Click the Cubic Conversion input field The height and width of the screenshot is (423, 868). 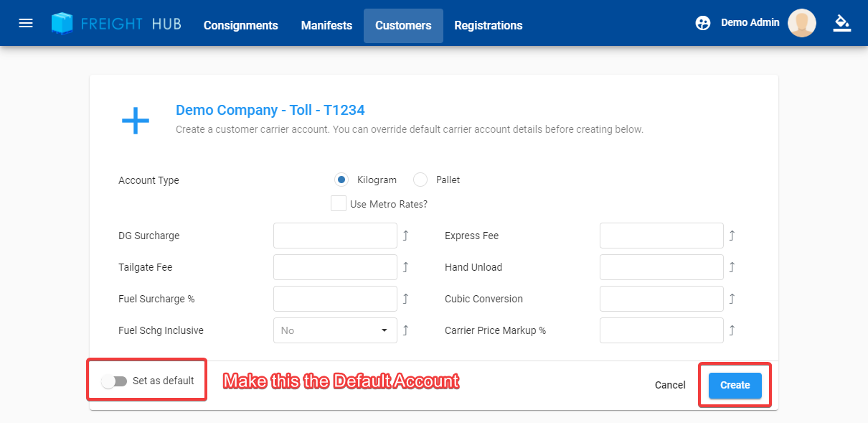pyautogui.click(x=661, y=299)
